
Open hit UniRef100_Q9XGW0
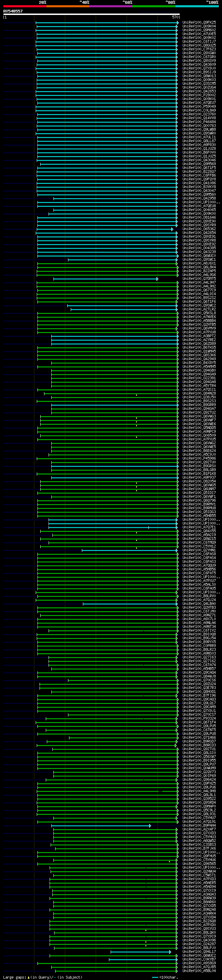point(199,53)
